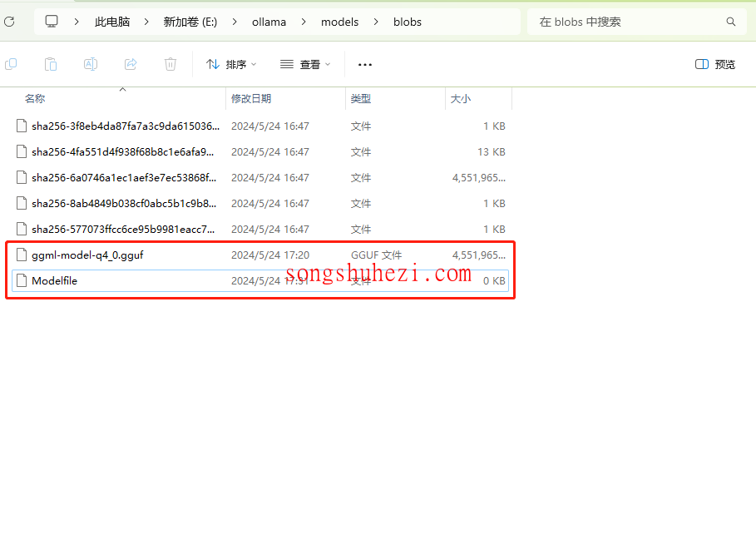756x559 pixels.
Task: Navigate to 新加卷 (E:) in address bar
Action: 190,22
